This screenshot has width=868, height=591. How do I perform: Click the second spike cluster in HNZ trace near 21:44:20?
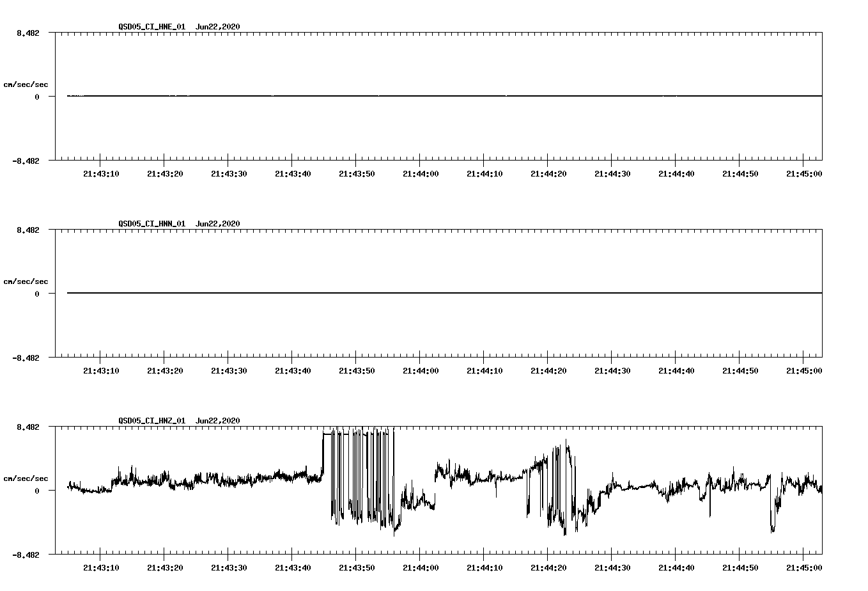click(x=551, y=487)
